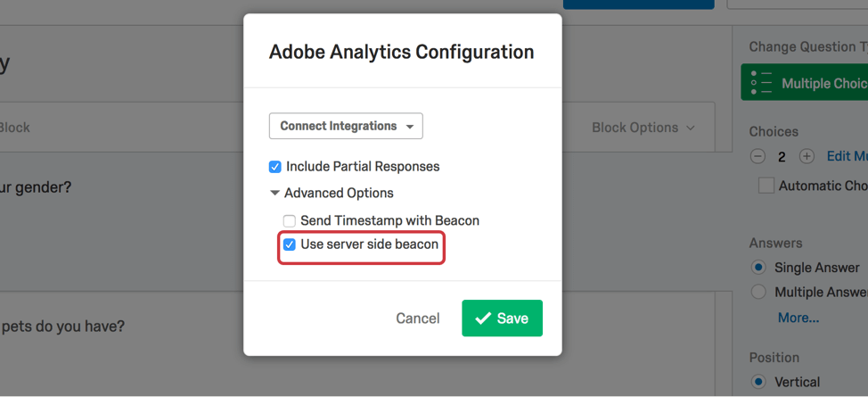The width and height of the screenshot is (868, 397).
Task: Click the checkmark icon on Save
Action: tap(483, 318)
